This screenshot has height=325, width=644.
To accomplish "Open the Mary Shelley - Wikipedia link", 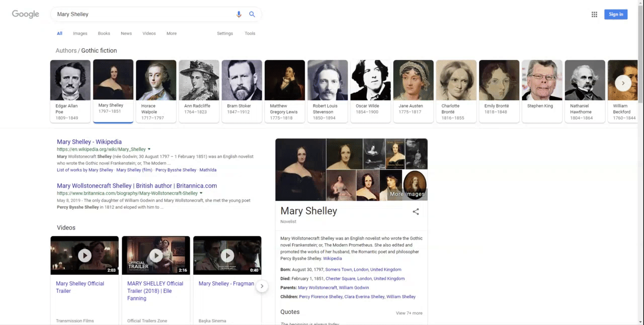I will click(89, 142).
